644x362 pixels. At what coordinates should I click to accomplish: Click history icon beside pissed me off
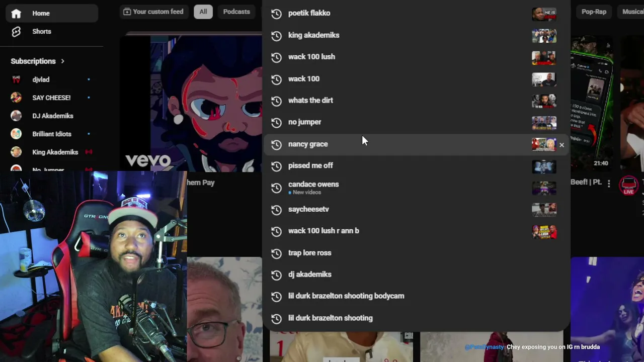276,166
